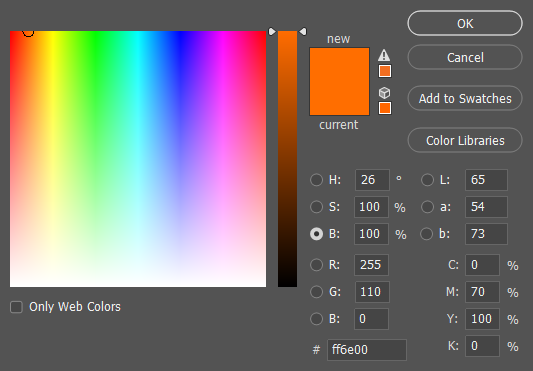Click the right slider arrow on brightness strip

(303, 32)
